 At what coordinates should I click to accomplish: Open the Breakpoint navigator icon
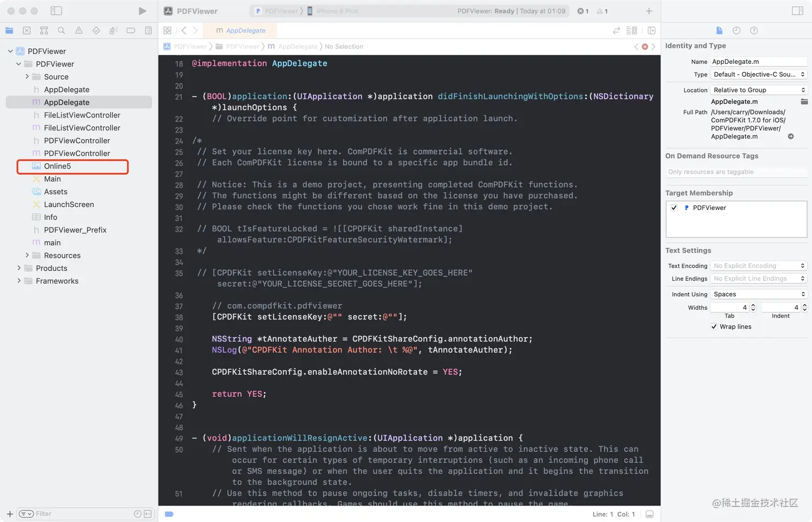pyautogui.click(x=130, y=31)
